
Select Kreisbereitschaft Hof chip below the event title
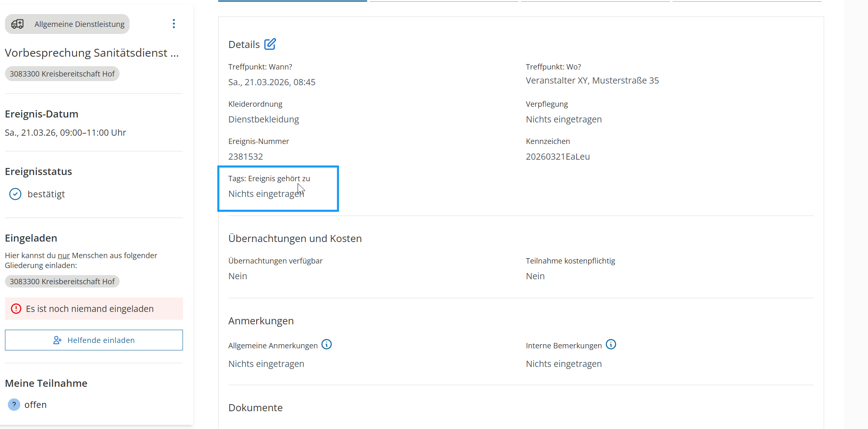click(x=62, y=74)
